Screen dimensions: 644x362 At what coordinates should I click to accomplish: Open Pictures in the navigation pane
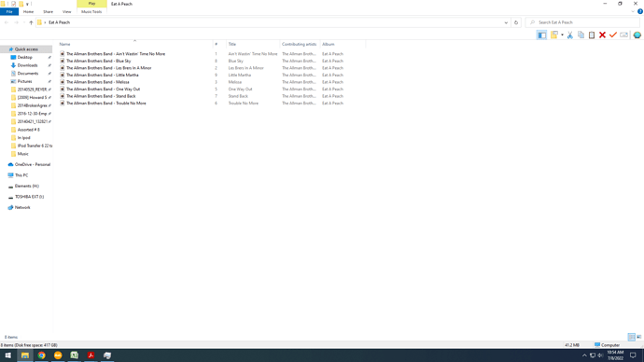point(24,81)
